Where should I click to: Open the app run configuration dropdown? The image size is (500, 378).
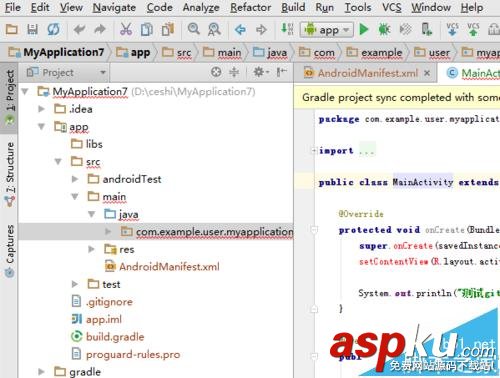pyautogui.click(x=327, y=30)
